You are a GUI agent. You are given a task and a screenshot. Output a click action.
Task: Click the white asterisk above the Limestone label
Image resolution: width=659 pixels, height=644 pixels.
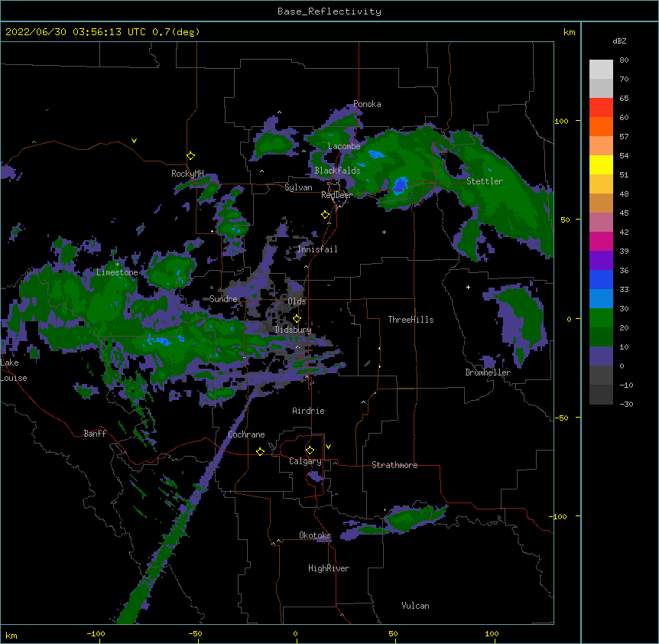[x=117, y=264]
